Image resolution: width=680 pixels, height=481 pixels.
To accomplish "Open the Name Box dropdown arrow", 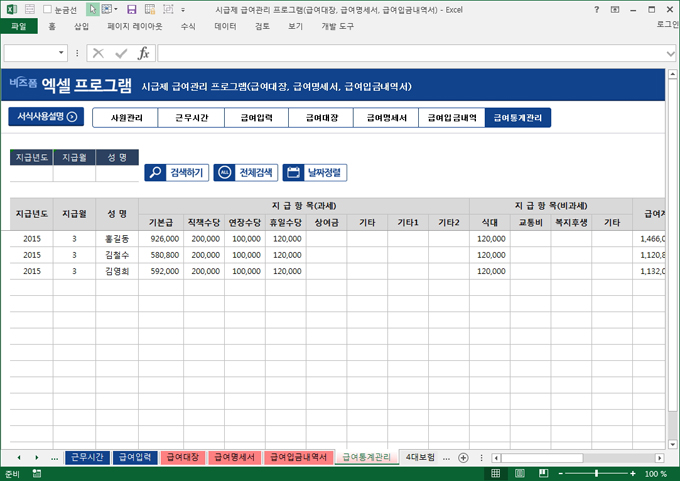I will coord(62,53).
